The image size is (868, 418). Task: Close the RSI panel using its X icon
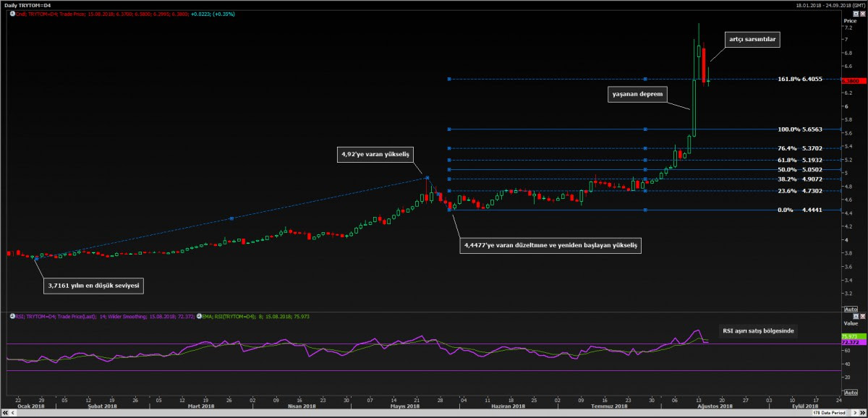[862, 317]
